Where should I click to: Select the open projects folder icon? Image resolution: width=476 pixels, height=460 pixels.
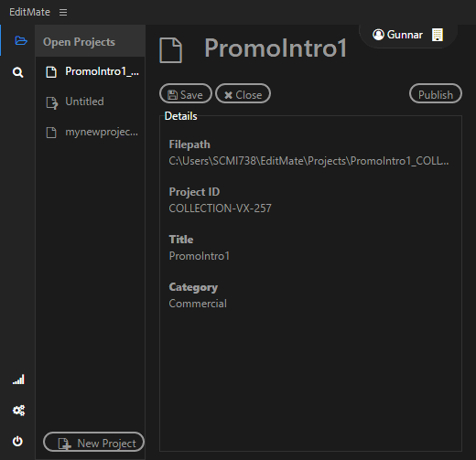pyautogui.click(x=21, y=40)
